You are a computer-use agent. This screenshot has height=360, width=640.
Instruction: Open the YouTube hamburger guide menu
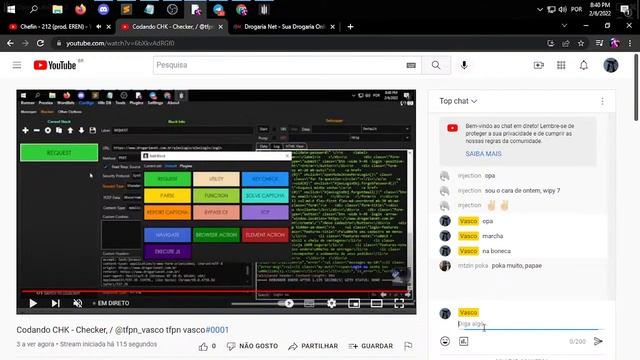(17, 65)
